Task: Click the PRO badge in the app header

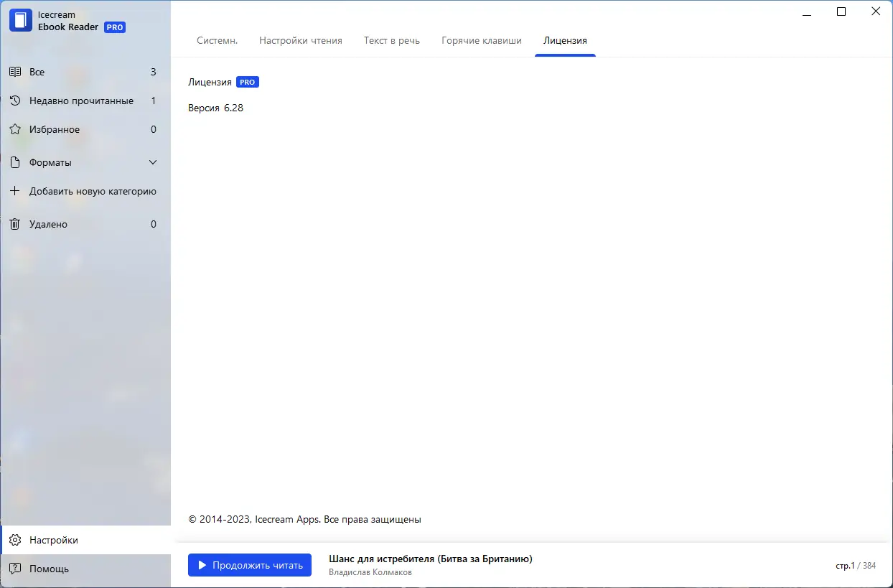Action: [115, 27]
